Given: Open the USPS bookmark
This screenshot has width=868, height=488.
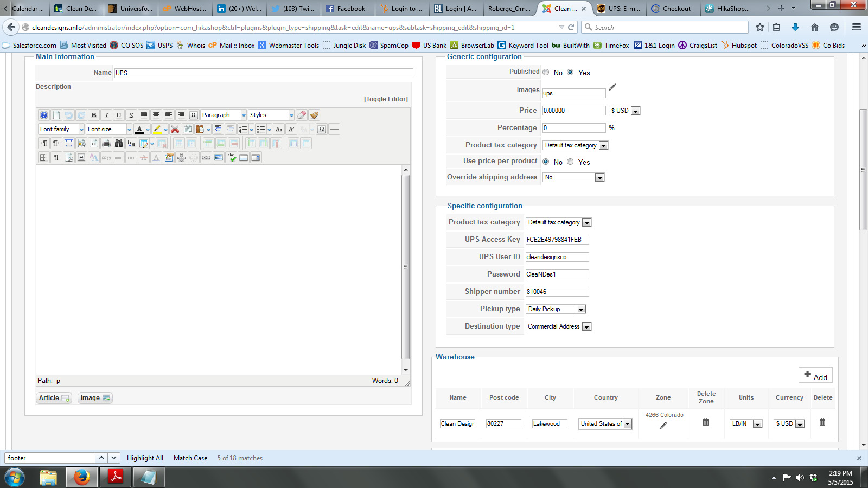Looking at the screenshot, I should pos(159,45).
